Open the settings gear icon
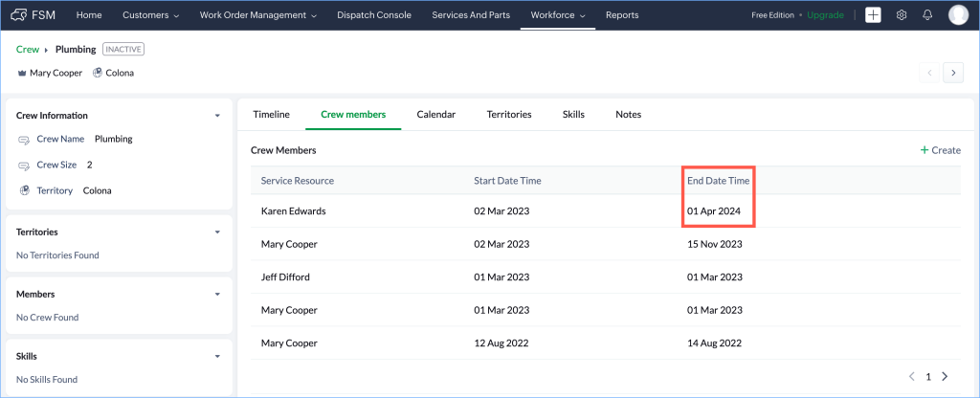The image size is (980, 398). point(901,15)
